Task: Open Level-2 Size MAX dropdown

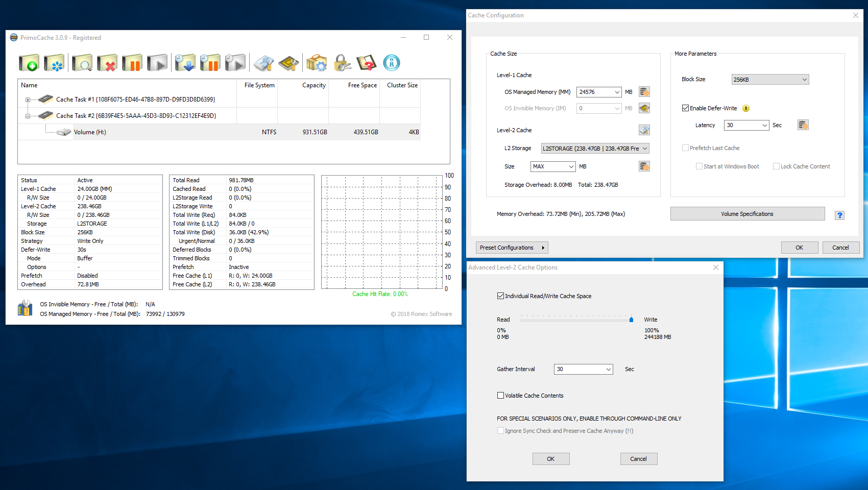Action: (571, 166)
